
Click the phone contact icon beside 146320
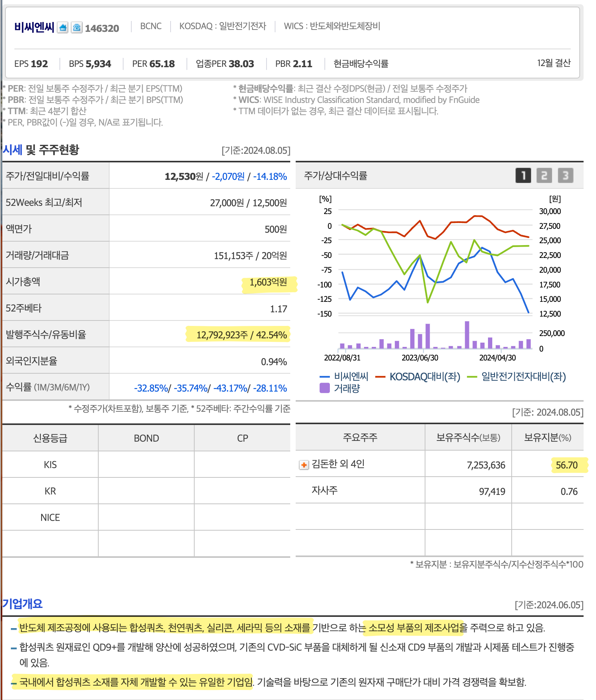(x=77, y=28)
